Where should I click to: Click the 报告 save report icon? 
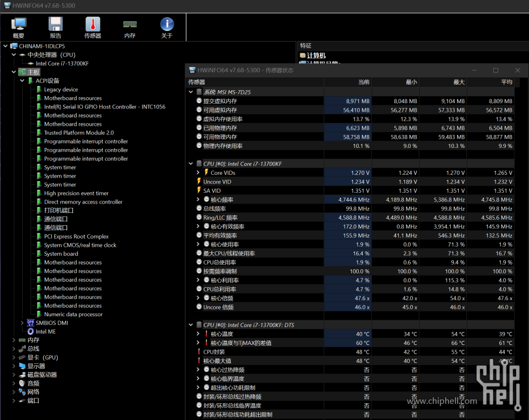coord(56,24)
